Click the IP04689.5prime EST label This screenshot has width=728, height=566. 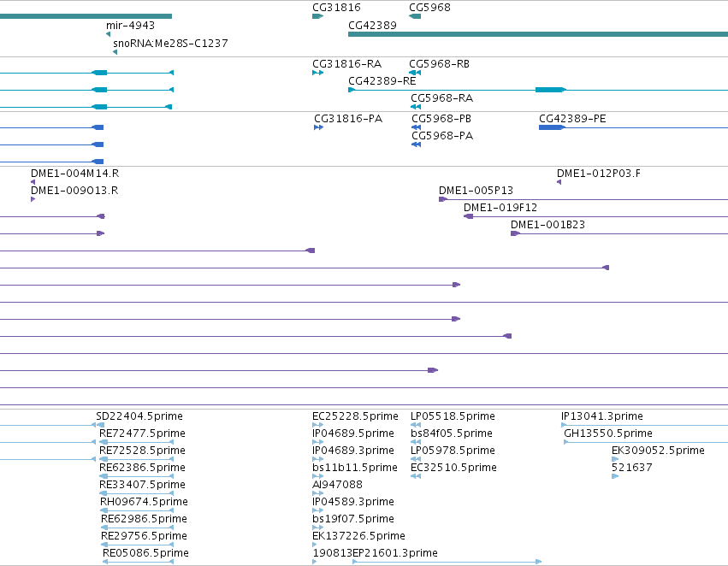point(353,433)
